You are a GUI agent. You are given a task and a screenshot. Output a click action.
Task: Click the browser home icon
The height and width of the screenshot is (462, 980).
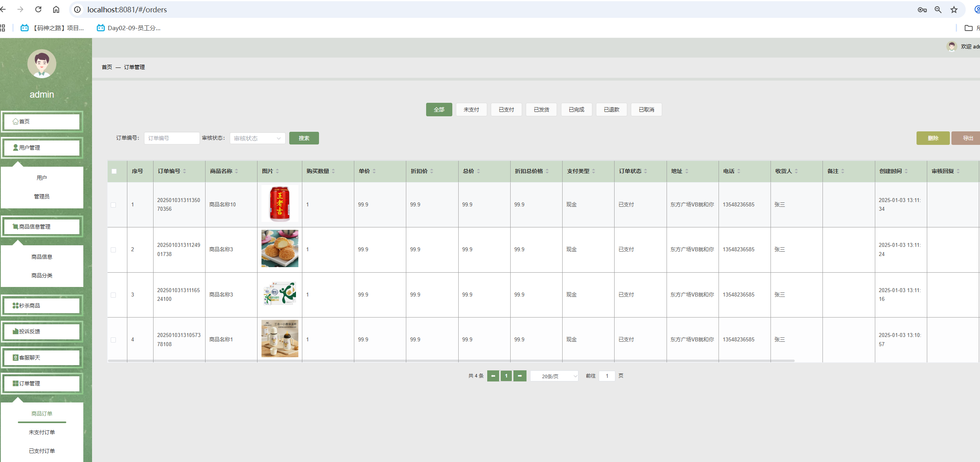click(56, 10)
